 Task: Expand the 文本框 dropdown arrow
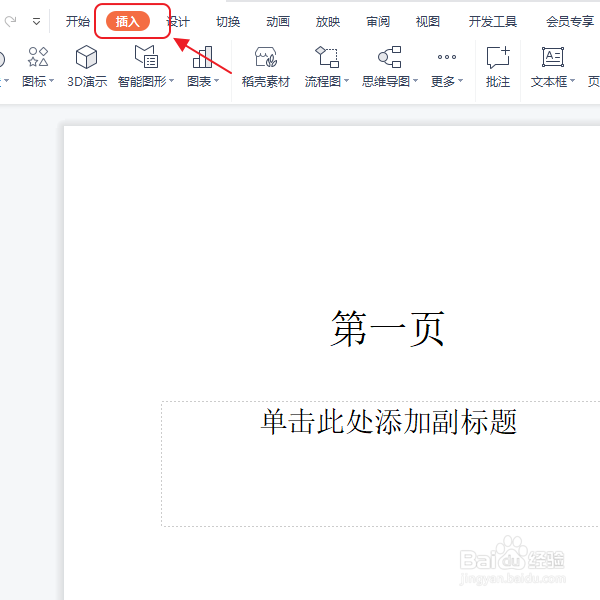[x=572, y=81]
